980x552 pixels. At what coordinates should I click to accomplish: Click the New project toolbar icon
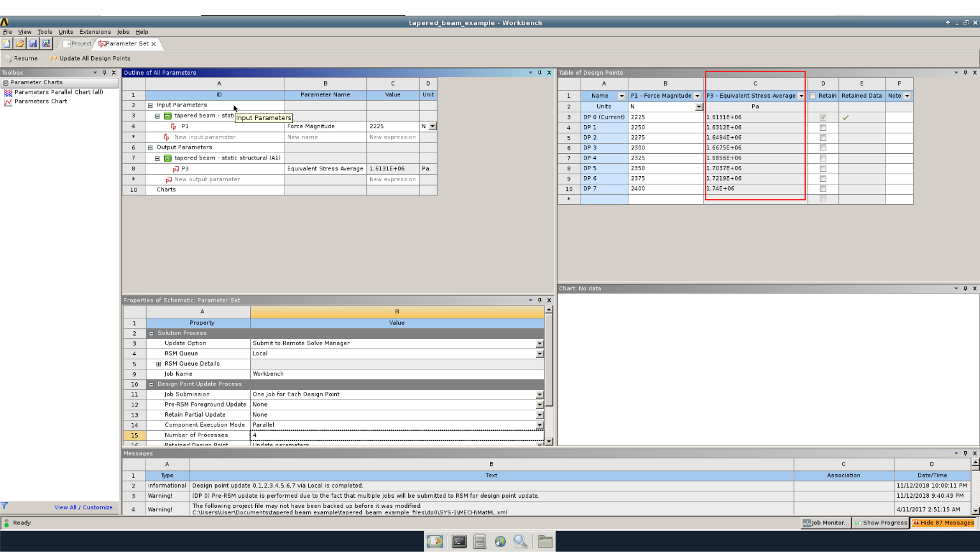(x=6, y=43)
